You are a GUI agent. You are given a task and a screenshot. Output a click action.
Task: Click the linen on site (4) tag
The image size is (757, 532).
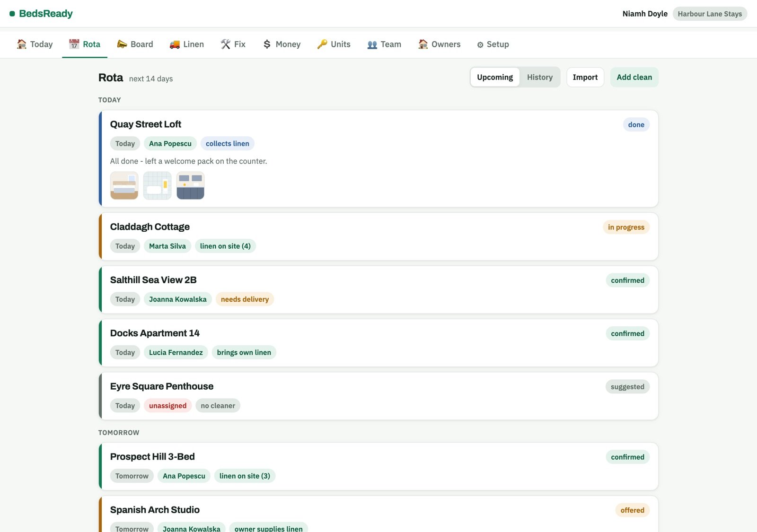coord(225,246)
